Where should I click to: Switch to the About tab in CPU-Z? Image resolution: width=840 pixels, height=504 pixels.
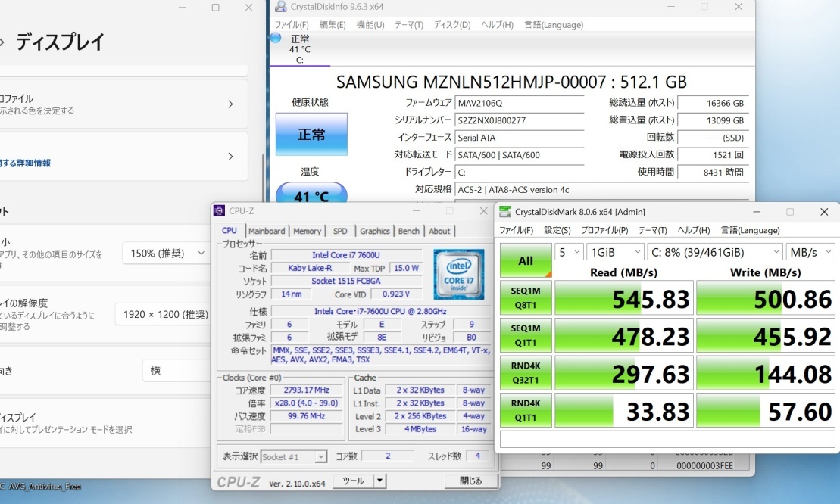439,231
